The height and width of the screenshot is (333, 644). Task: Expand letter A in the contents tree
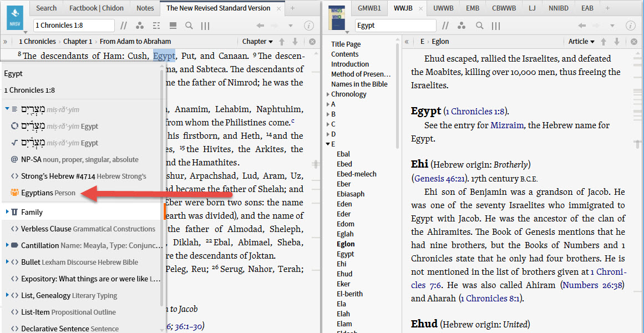click(328, 104)
